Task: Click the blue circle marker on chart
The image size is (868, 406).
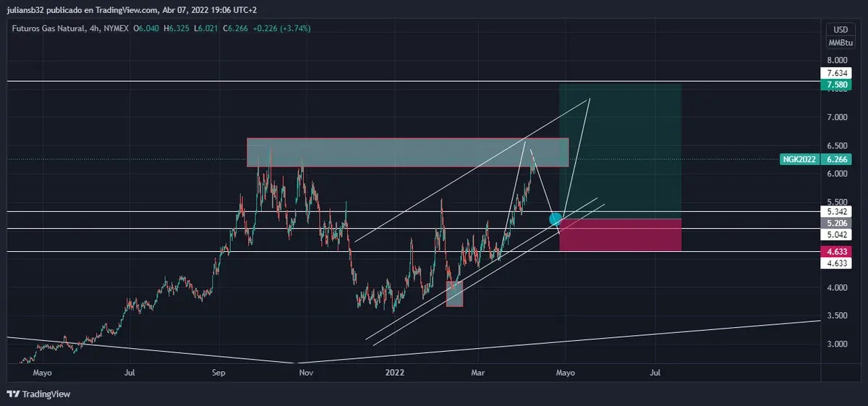Action: click(x=556, y=219)
